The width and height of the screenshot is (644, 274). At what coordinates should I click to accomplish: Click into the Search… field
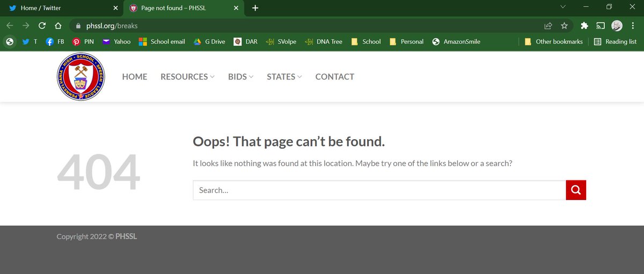tap(379, 190)
